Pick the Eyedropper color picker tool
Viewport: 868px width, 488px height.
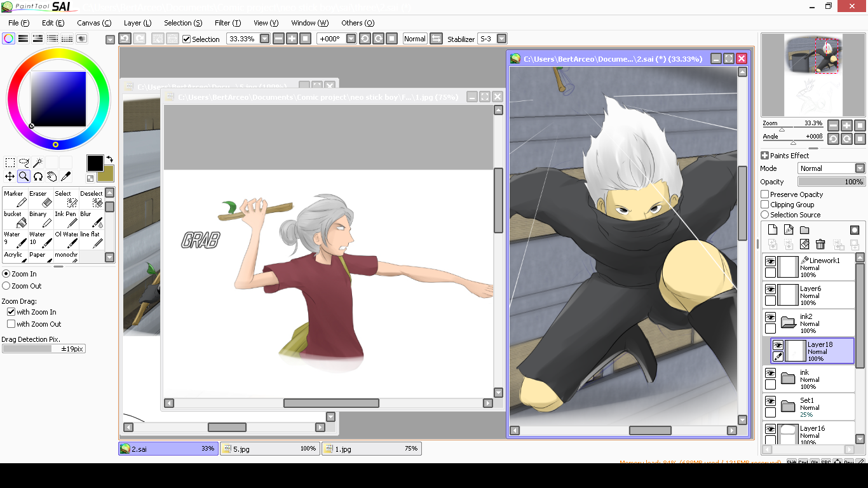pos(65,177)
